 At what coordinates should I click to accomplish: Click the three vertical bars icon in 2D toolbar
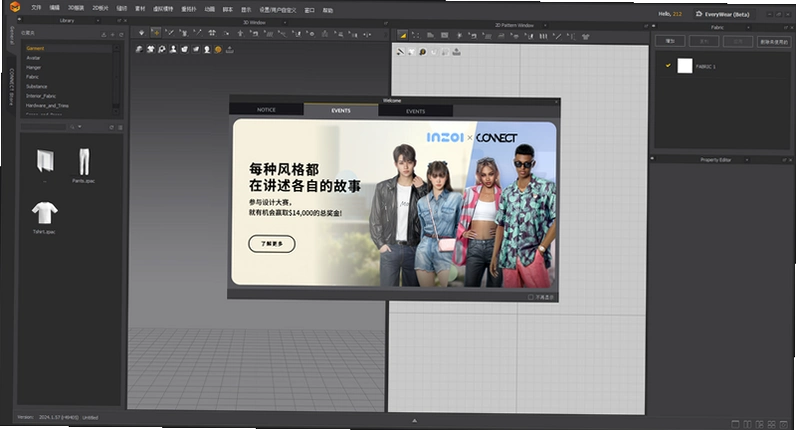(543, 37)
